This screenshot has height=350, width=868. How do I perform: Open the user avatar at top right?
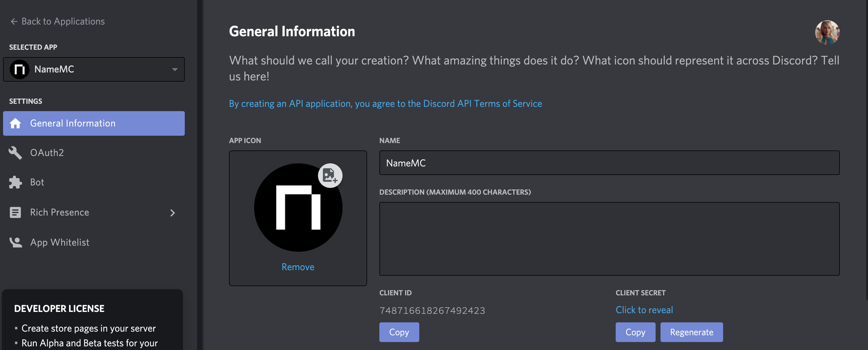(827, 32)
